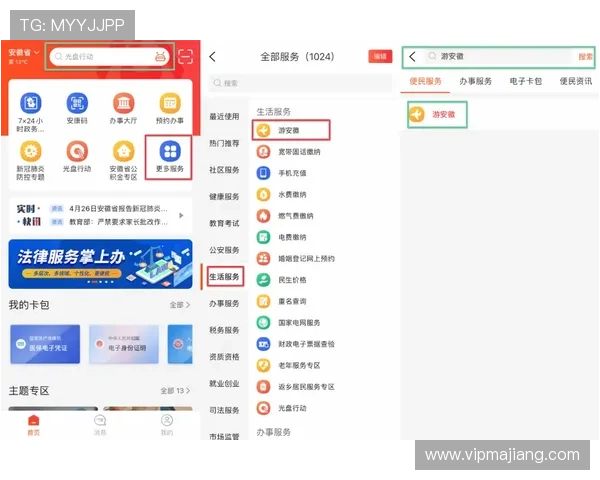Open 婚姻登记网上预约 service
The image size is (600, 480).
tap(295, 258)
